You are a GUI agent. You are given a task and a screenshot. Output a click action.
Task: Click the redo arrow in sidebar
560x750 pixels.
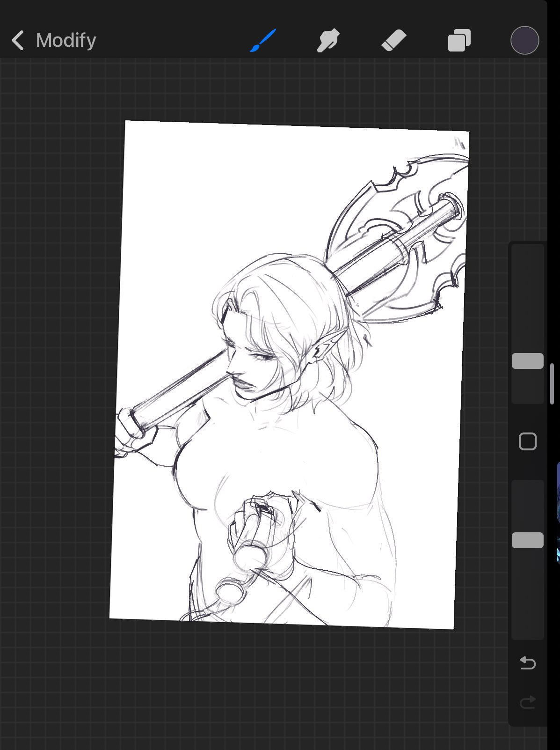click(x=527, y=702)
